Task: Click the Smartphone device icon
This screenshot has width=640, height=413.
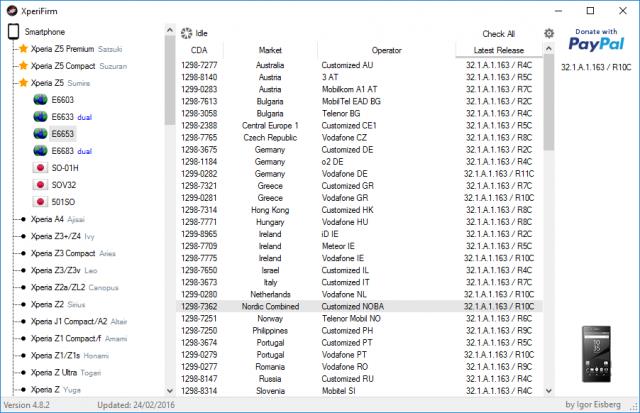Action: coord(13,31)
